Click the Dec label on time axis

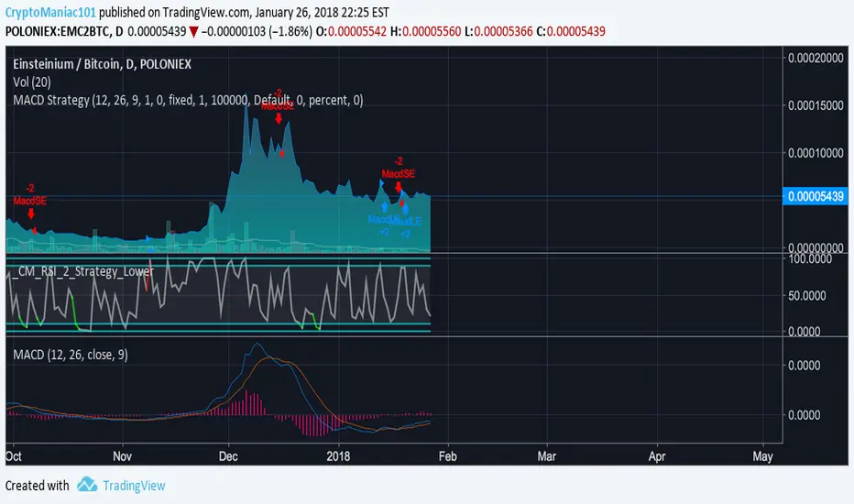click(x=227, y=456)
